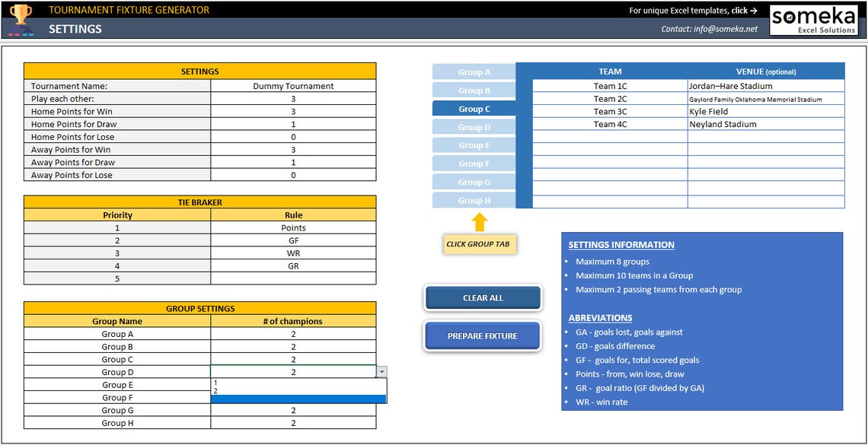
Task: Select the Group B tab
Action: pos(473,90)
